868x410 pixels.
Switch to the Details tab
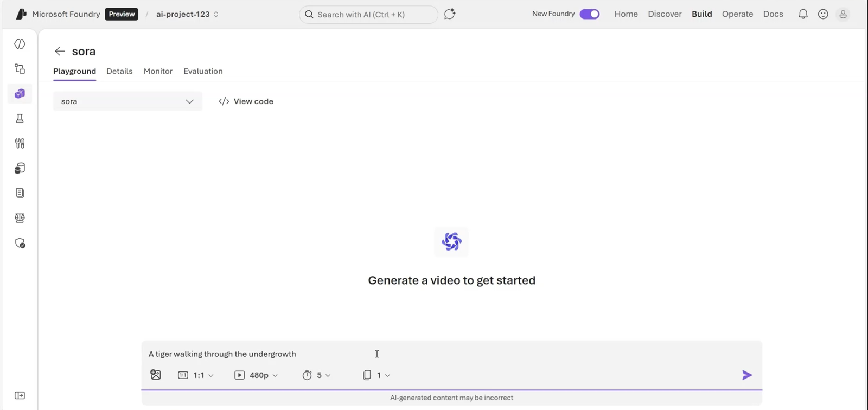[119, 71]
